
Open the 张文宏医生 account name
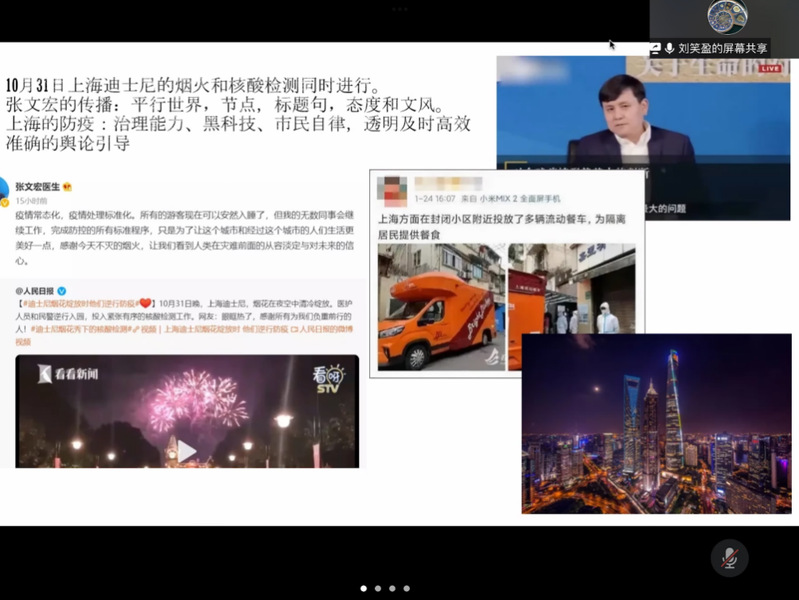coord(37,187)
